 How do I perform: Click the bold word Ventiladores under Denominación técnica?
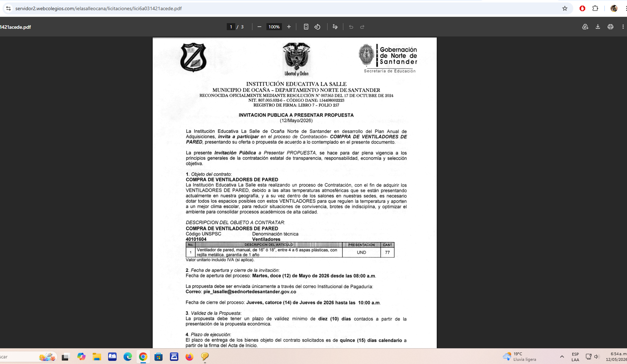pyautogui.click(x=266, y=240)
